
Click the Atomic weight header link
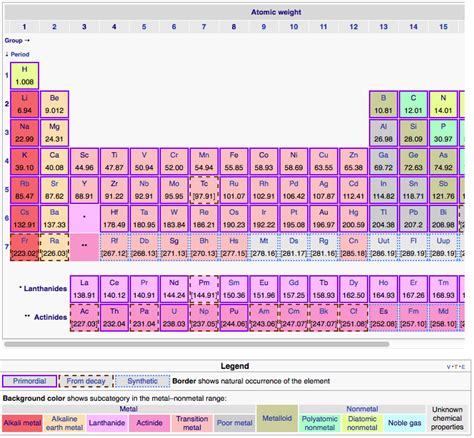click(x=276, y=12)
